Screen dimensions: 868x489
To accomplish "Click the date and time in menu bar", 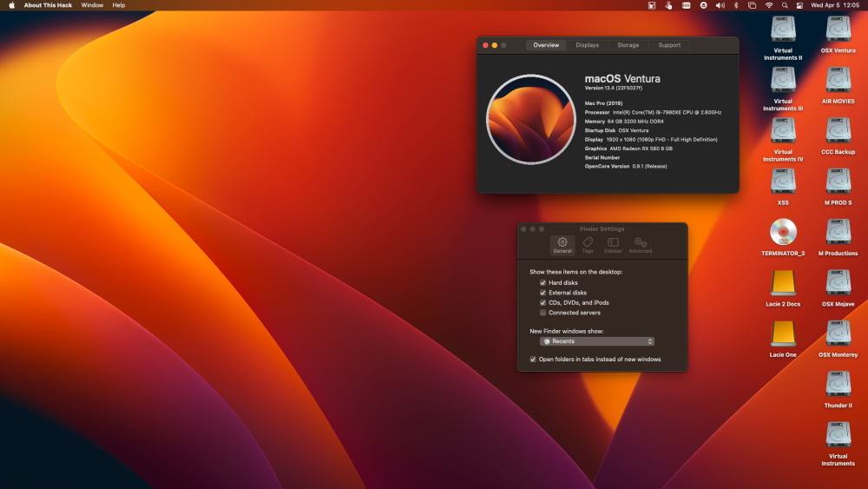I will pyautogui.click(x=835, y=5).
